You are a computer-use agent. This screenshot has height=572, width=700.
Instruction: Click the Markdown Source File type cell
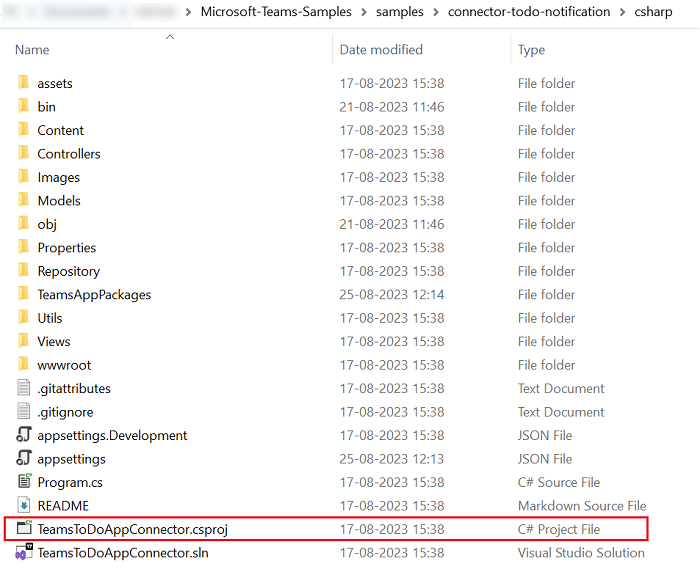pos(582,506)
